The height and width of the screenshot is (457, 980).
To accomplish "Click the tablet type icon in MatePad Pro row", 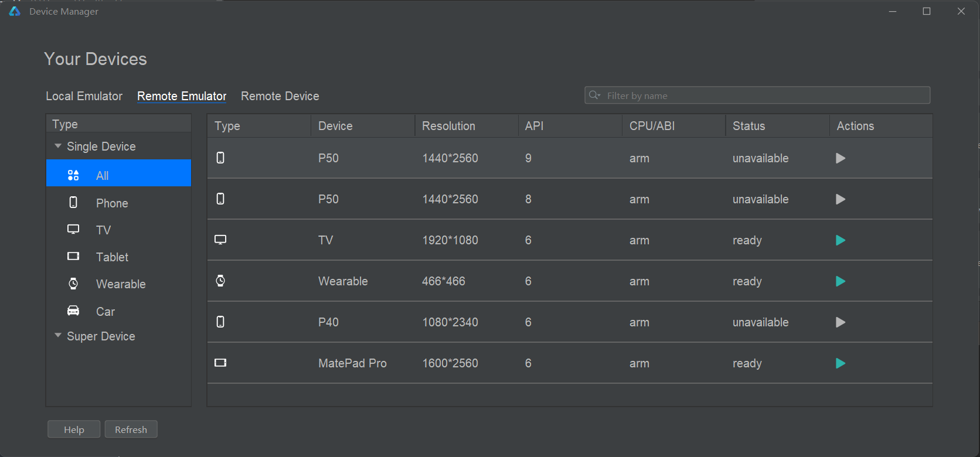I will 220,363.
